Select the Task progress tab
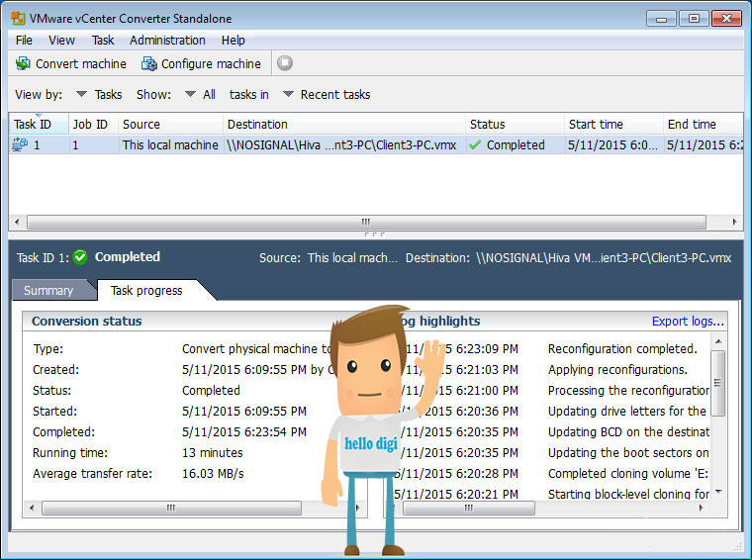Viewport: 752px width, 560px height. (146, 291)
